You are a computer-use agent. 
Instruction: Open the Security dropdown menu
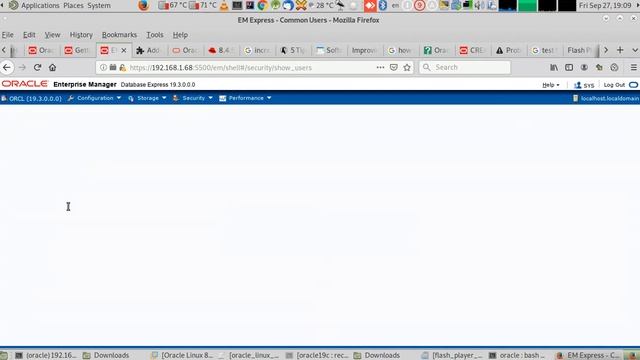(x=193, y=98)
